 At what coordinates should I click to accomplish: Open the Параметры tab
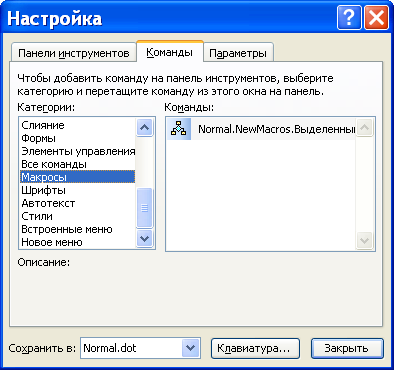click(x=238, y=53)
